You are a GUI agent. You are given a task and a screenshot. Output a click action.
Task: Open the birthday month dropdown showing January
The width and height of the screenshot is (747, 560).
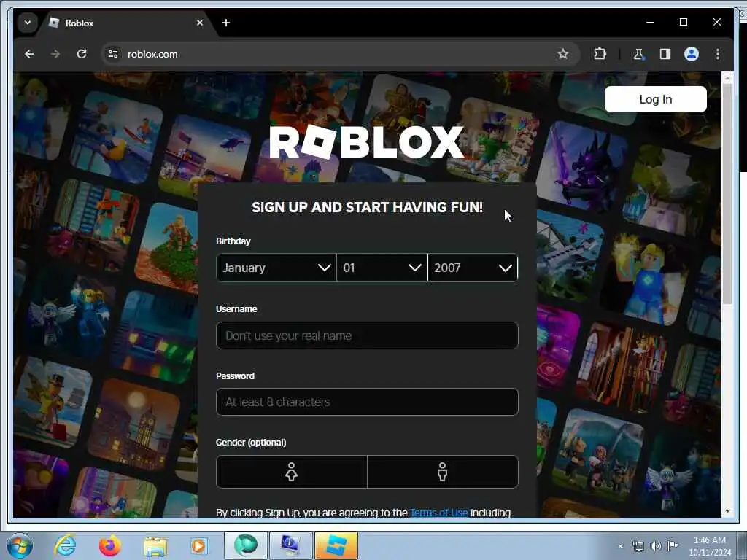276,268
